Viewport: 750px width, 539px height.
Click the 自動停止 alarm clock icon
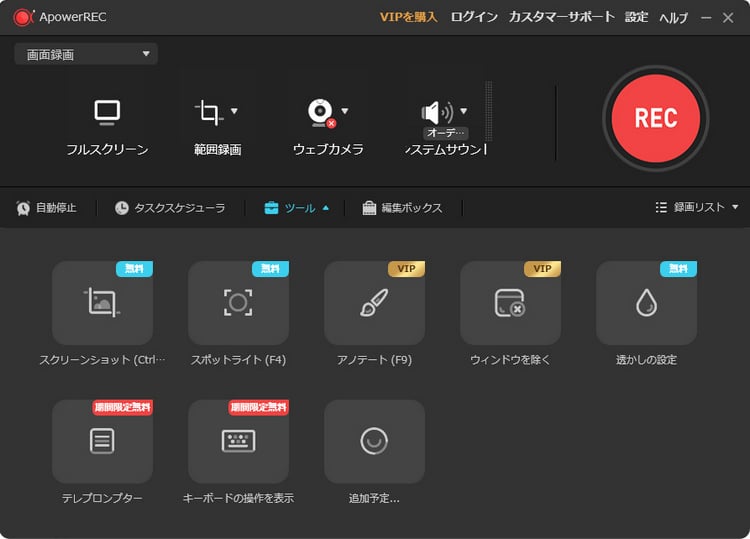click(23, 208)
